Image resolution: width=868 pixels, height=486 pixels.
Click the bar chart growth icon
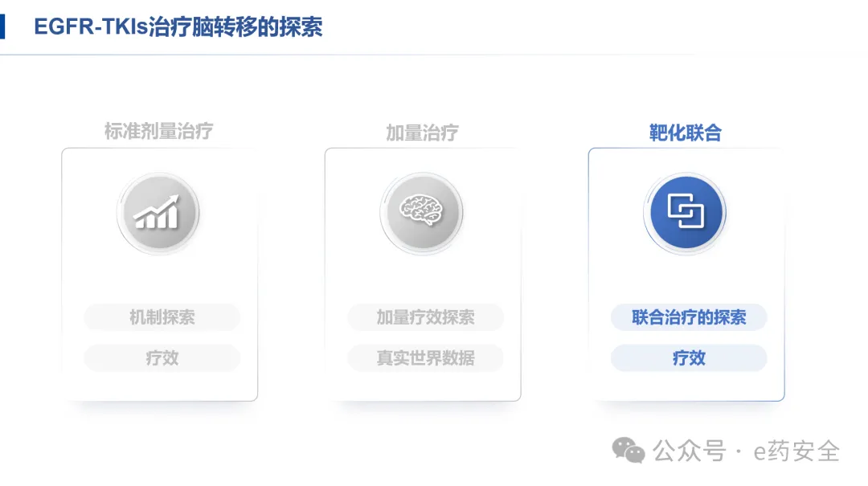158,213
